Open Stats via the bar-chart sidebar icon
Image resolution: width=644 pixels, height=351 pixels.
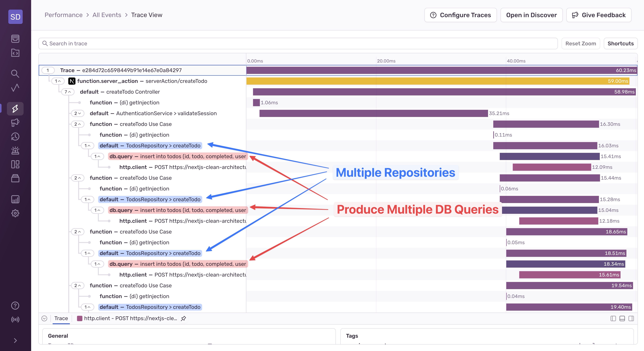[15, 199]
